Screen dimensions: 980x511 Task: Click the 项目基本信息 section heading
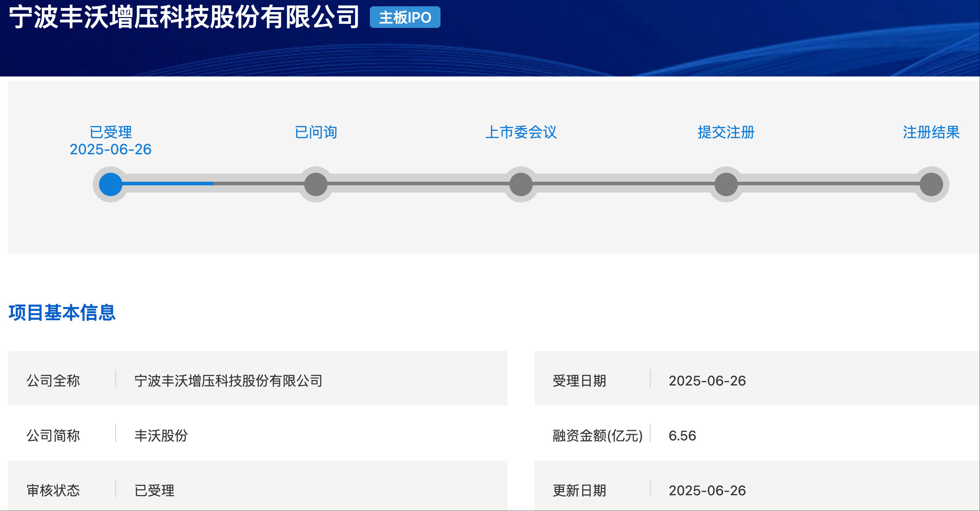[x=62, y=313]
